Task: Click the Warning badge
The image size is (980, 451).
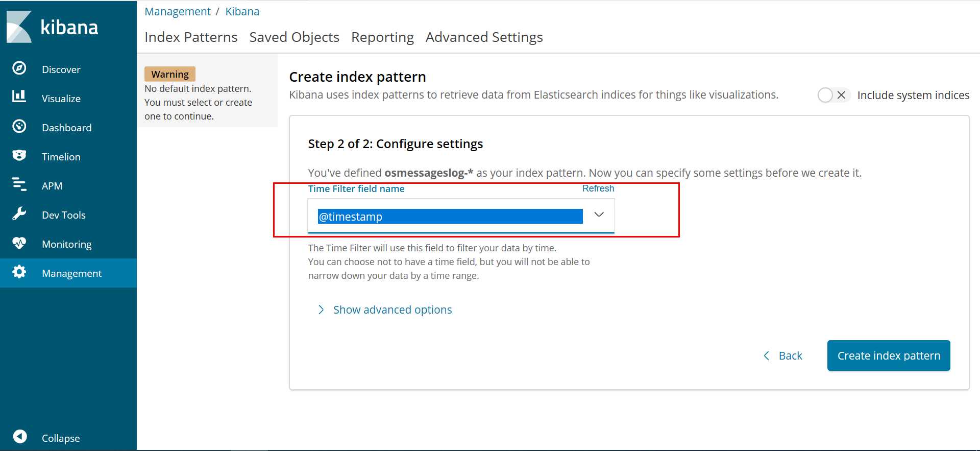Action: [x=170, y=74]
